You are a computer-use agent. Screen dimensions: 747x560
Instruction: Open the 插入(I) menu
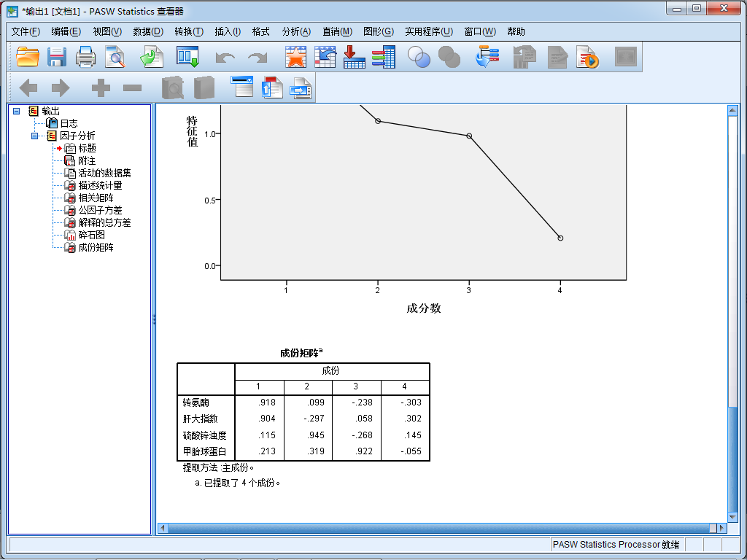[228, 31]
